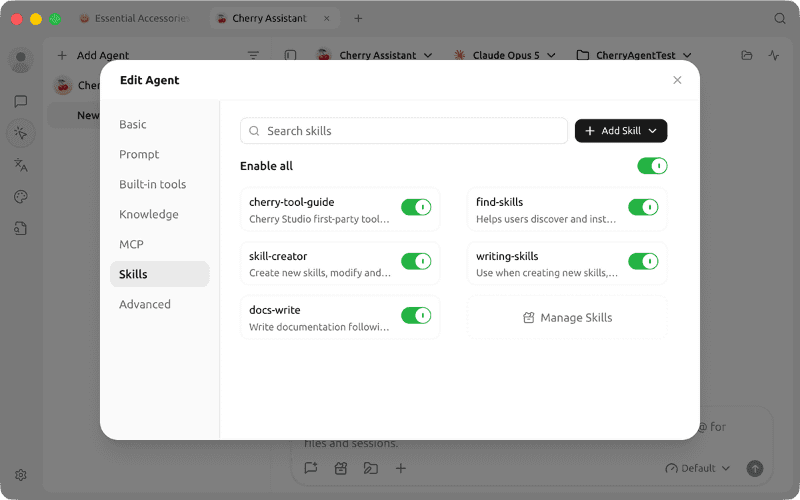Select the Cherry agent in the sidebar list

coord(77,86)
